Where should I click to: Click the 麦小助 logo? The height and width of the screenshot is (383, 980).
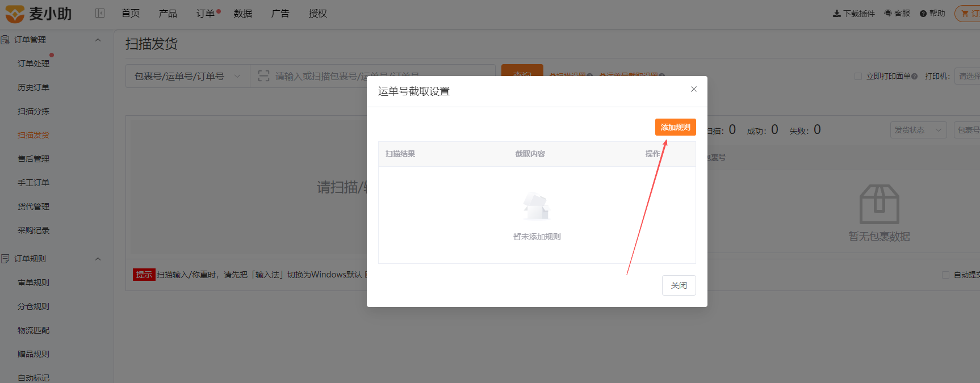(39, 13)
